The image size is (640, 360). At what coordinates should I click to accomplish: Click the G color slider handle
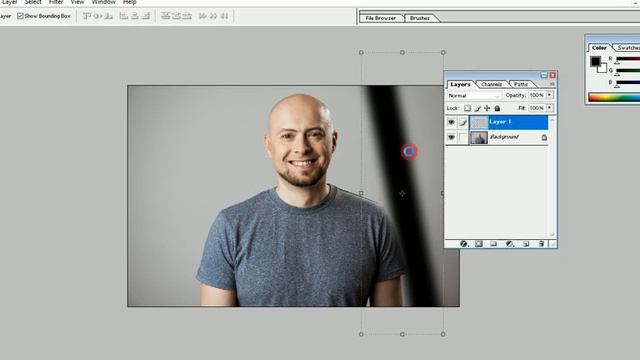click(617, 75)
